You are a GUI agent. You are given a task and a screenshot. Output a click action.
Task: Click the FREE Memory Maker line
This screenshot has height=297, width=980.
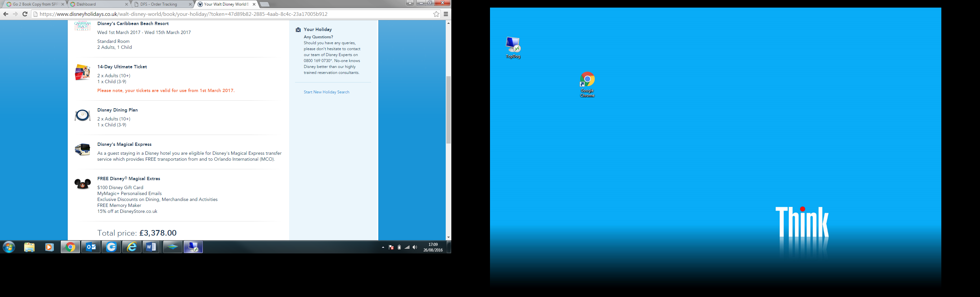[119, 206]
